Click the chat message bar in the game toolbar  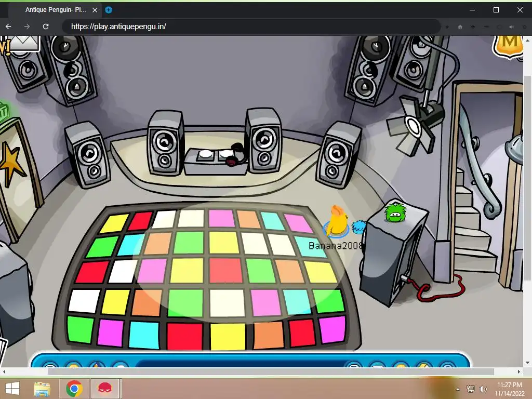(241, 364)
